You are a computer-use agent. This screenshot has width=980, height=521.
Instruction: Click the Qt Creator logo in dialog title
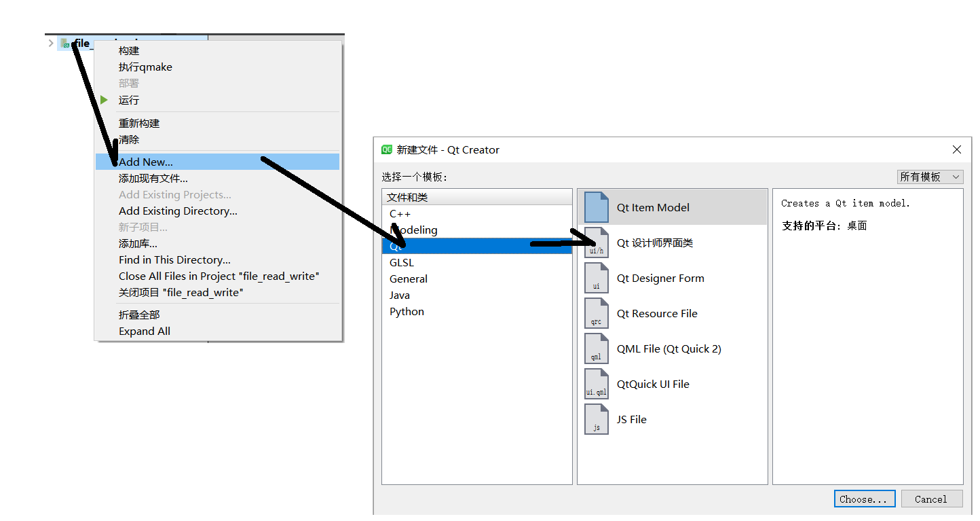click(387, 149)
